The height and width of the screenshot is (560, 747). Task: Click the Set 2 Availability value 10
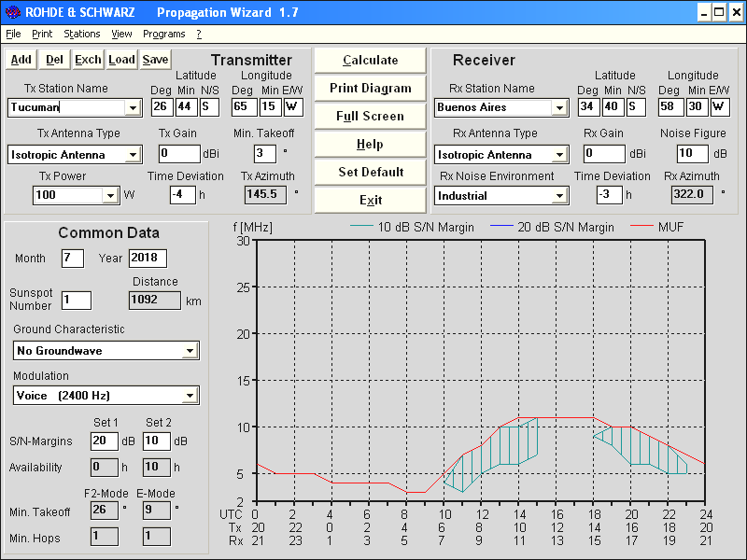coord(157,468)
